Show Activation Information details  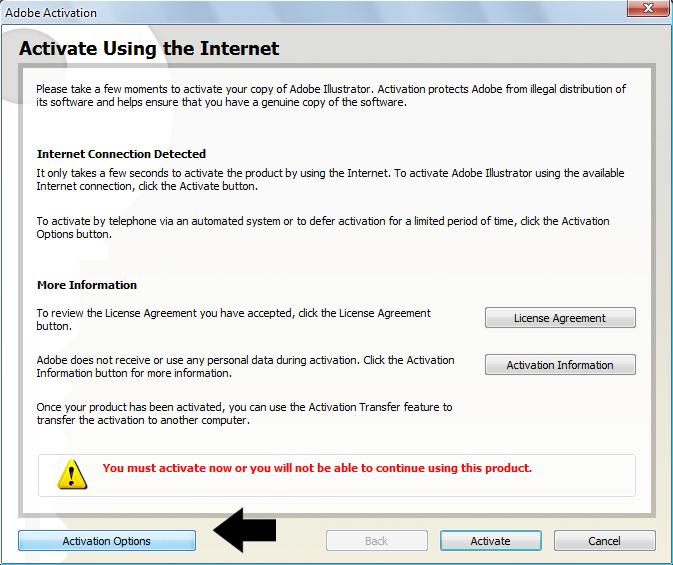pyautogui.click(x=559, y=365)
